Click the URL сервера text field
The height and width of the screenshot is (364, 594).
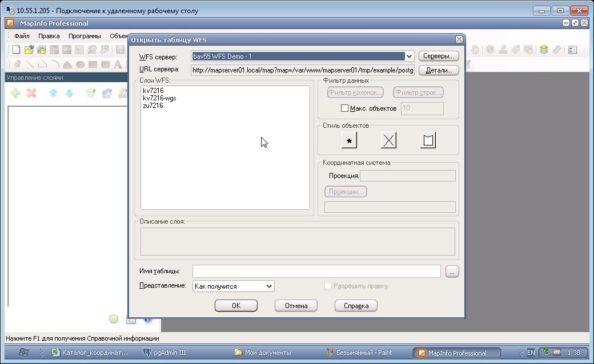tap(302, 70)
